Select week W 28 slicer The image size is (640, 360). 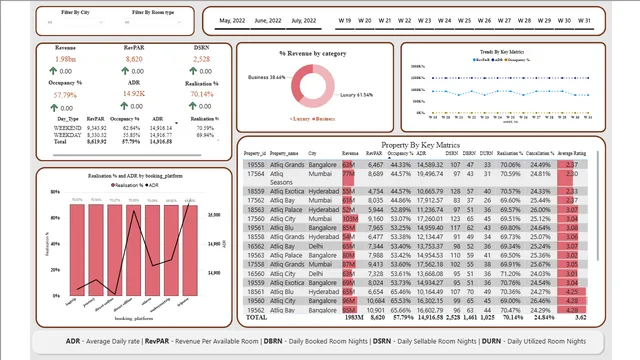[524, 21]
